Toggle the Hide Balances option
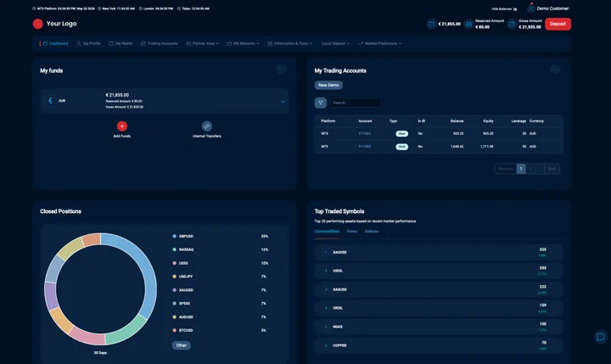This screenshot has width=611, height=364. 504,9
